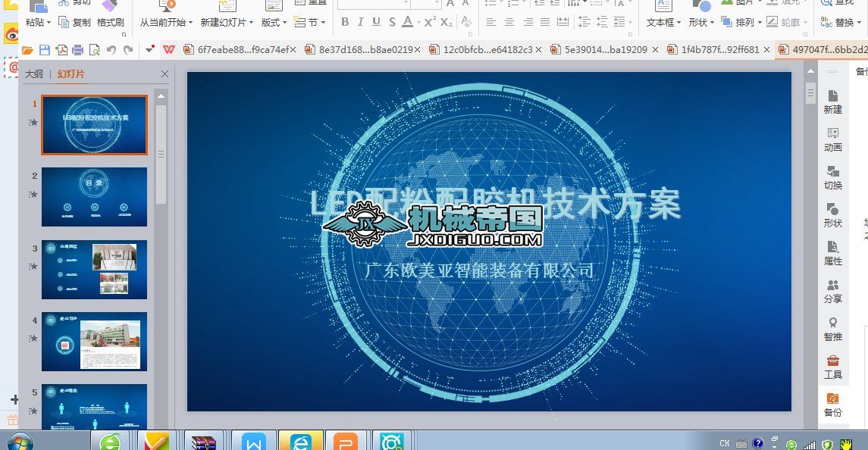Viewport: 868px width, 450px height.
Task: Toggle text shadow S button
Action: [x=392, y=22]
